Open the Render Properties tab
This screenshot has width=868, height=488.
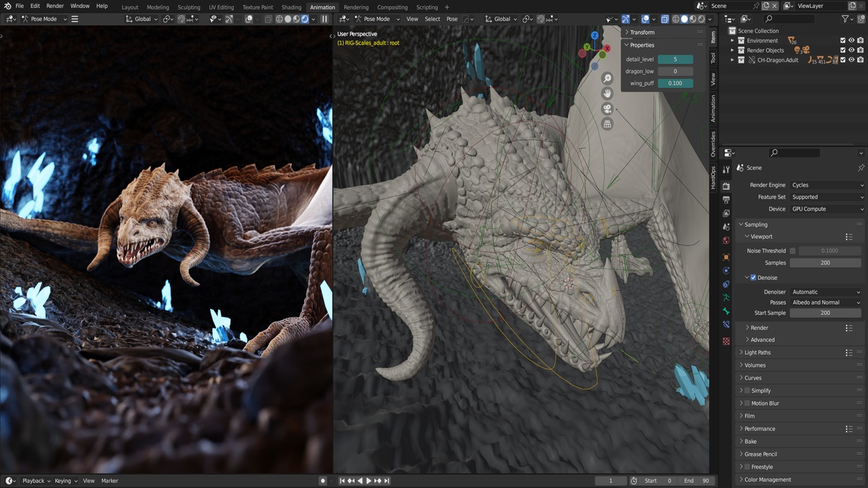726,185
